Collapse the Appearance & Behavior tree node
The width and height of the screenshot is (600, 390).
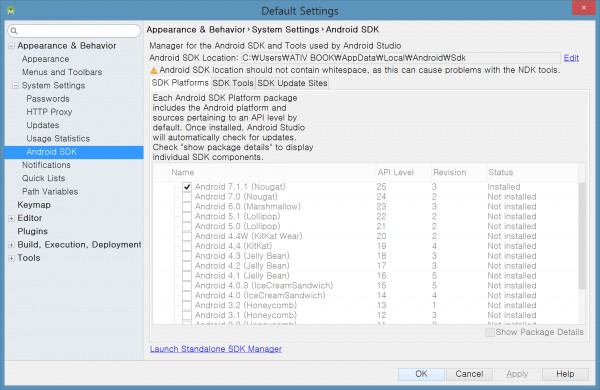click(x=11, y=46)
